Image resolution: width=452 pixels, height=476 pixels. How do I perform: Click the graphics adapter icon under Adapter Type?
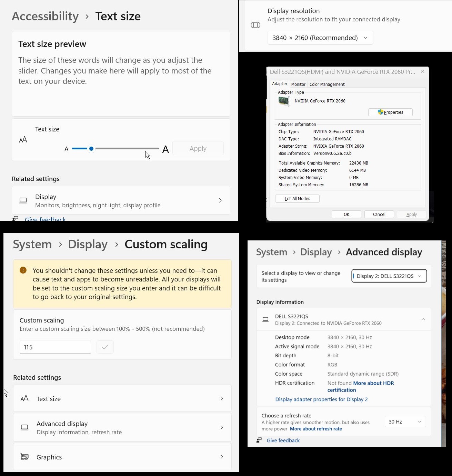[x=284, y=101]
